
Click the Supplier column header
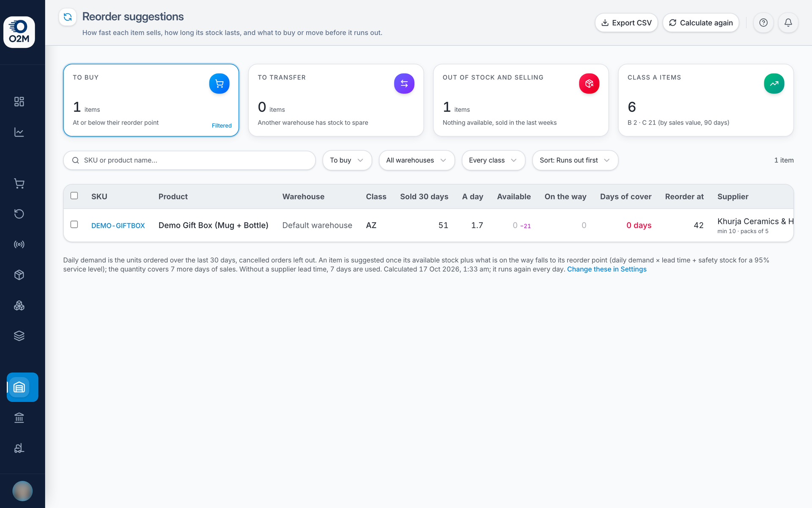(x=733, y=196)
